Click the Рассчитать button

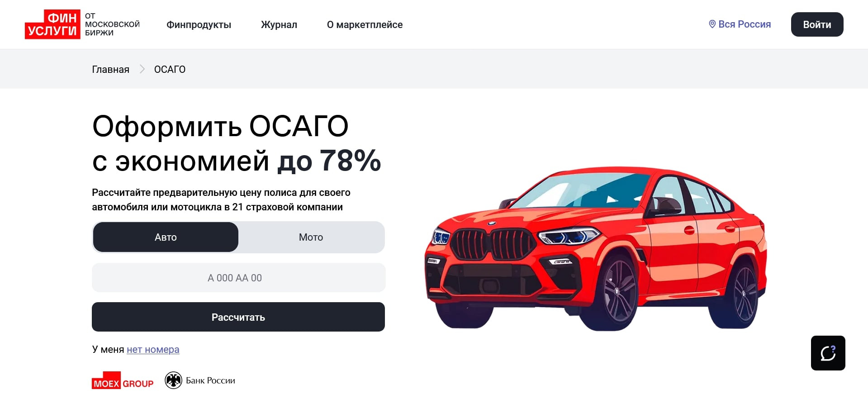pyautogui.click(x=238, y=317)
